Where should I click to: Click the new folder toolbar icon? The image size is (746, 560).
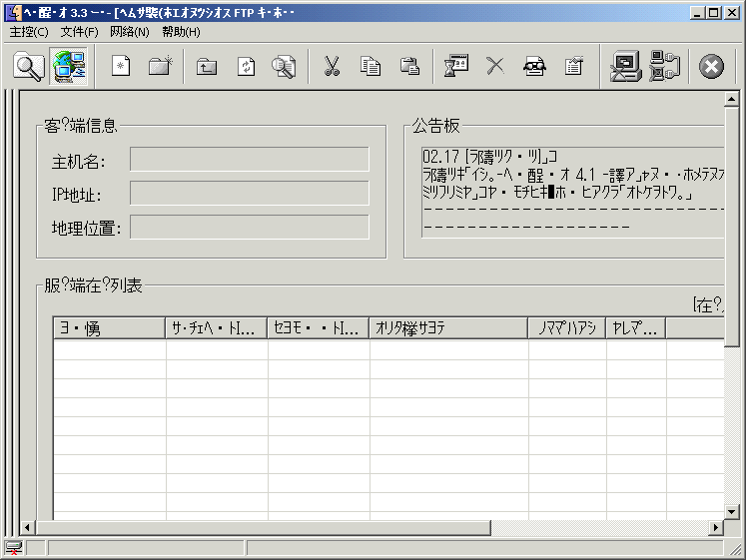(x=160, y=67)
